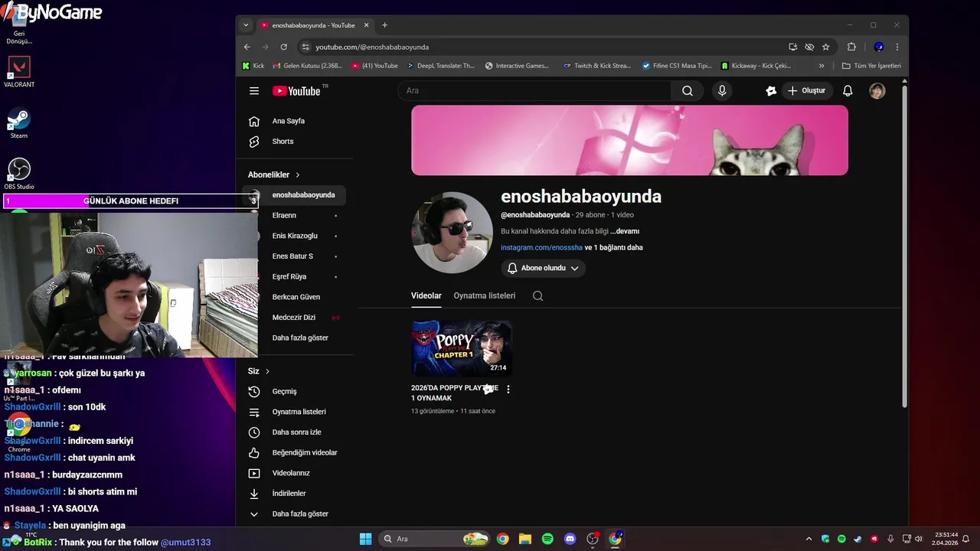The height and width of the screenshot is (551, 980).
Task: Bookmark this page with star icon
Action: [x=826, y=47]
